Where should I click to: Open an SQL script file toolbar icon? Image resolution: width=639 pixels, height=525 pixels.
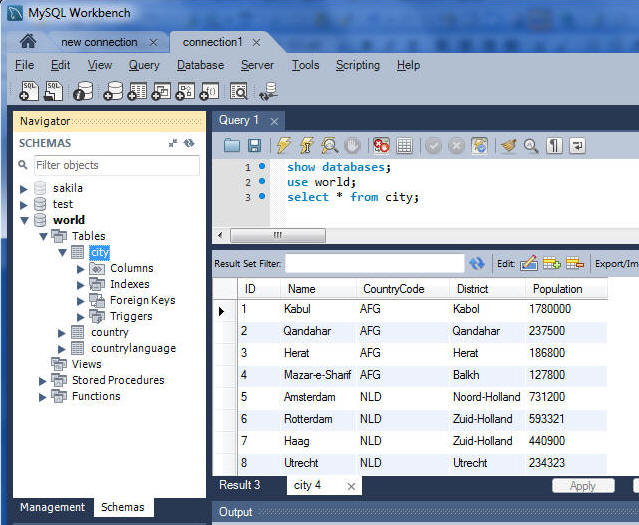[x=53, y=91]
